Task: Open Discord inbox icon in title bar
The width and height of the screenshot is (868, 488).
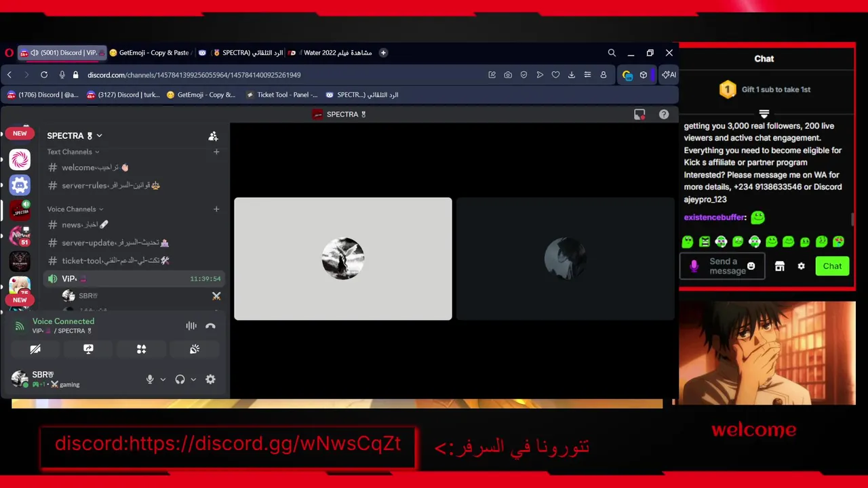Action: 639,115
